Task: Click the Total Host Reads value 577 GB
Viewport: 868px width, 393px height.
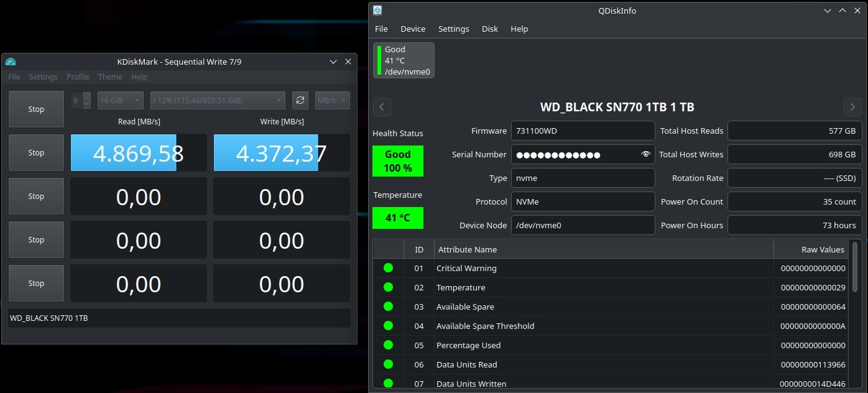Action: (794, 131)
